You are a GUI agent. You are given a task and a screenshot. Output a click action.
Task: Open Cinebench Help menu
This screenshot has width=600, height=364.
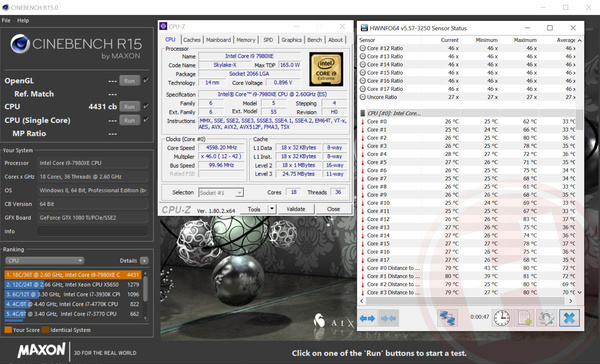pos(23,20)
